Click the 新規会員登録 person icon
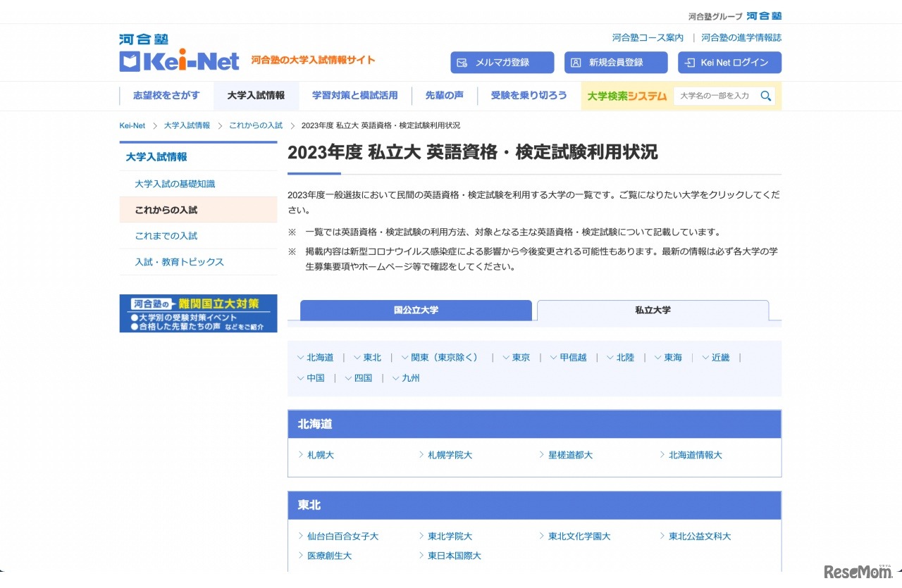Screen dimensions: 902x588 point(576,63)
